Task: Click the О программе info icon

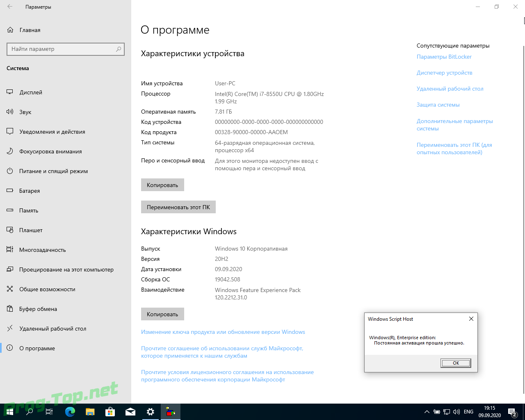Action: pyautogui.click(x=10, y=348)
